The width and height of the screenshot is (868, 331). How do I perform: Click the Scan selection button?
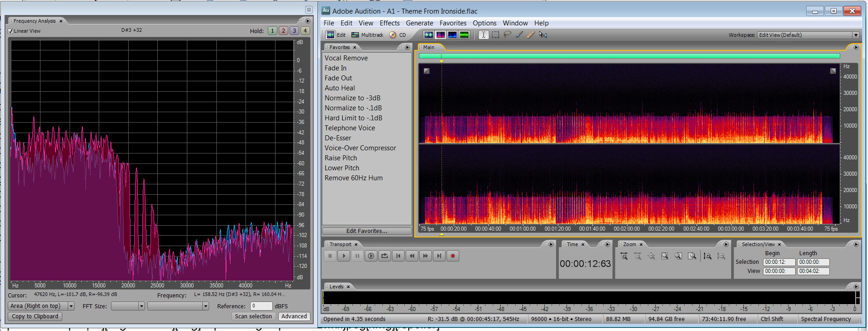(x=253, y=316)
